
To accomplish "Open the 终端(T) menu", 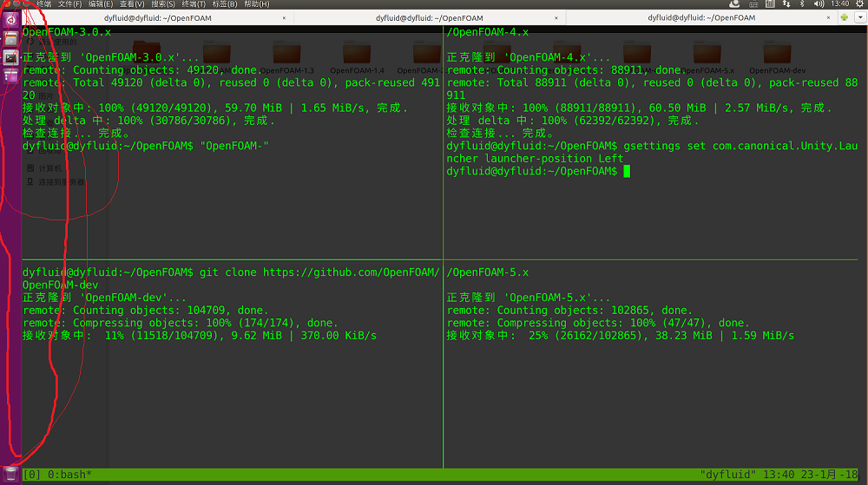I will [x=194, y=3].
